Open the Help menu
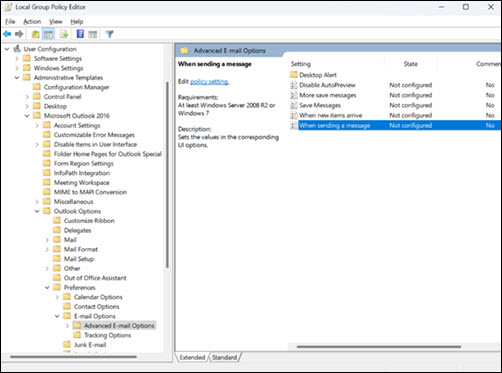 click(77, 22)
